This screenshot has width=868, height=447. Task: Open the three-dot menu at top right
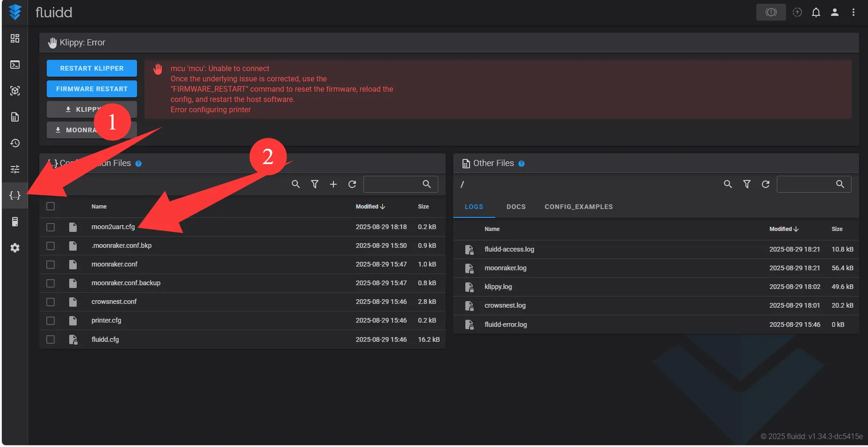coord(853,13)
